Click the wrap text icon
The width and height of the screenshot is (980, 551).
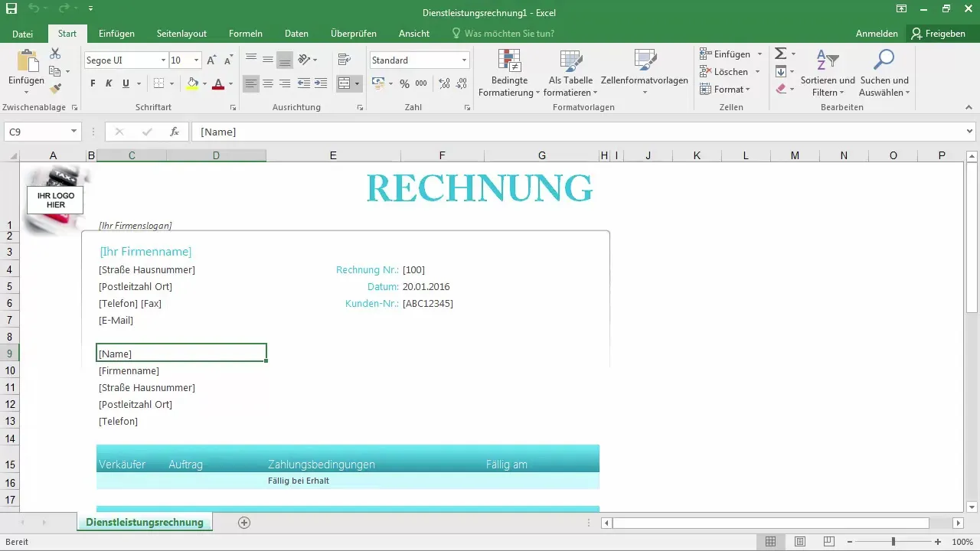344,59
